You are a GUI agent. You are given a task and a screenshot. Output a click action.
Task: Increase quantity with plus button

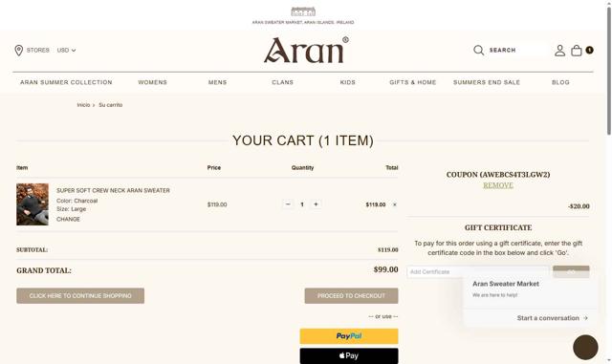[x=316, y=204]
